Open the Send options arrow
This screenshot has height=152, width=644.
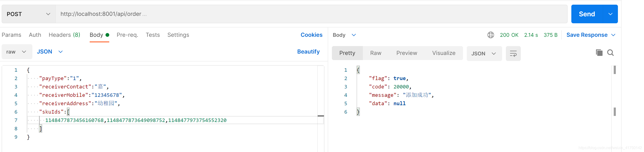pos(610,14)
